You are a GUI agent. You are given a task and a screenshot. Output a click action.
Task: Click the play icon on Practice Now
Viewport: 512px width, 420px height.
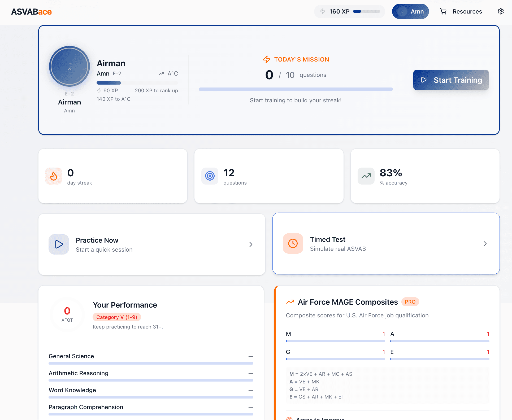click(x=59, y=244)
